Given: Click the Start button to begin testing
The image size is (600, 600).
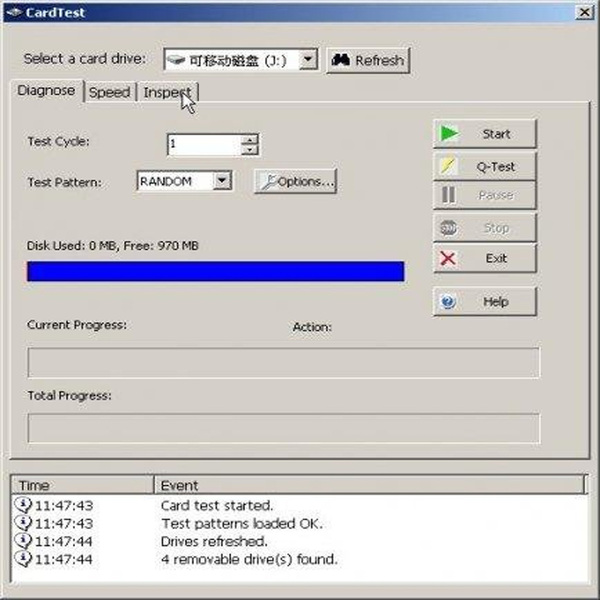Looking at the screenshot, I should [x=485, y=134].
